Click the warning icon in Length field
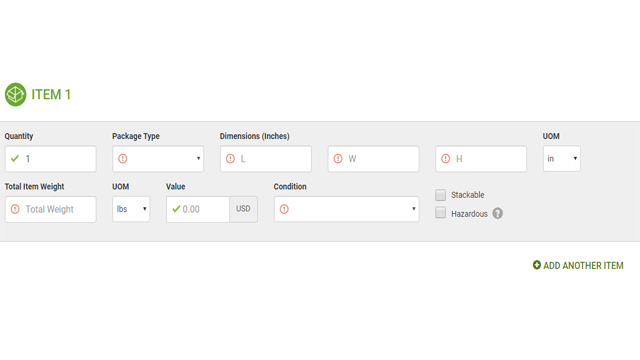This screenshot has width=640, height=360. point(230,159)
